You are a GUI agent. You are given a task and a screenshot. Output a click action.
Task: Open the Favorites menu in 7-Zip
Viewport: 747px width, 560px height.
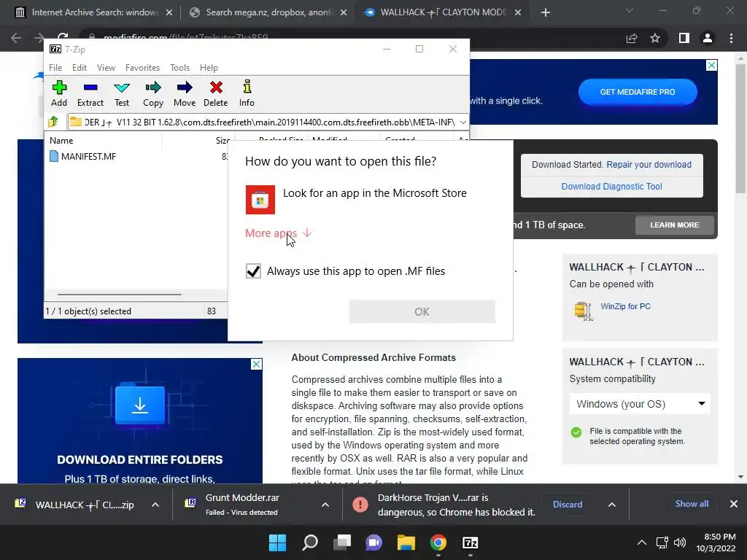coord(142,68)
